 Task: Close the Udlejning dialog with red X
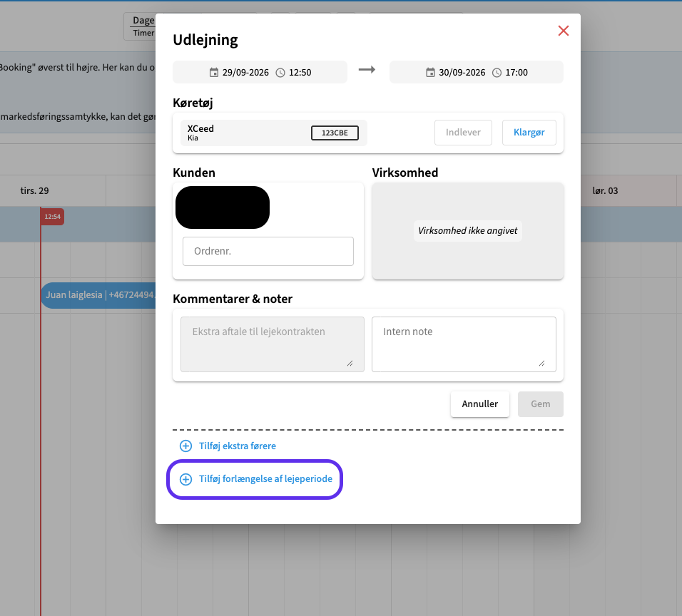click(x=564, y=31)
